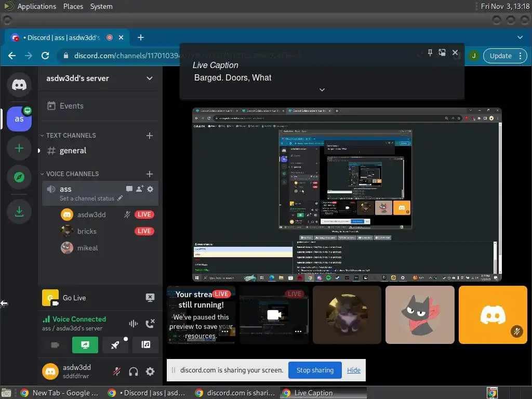Viewport: 532px width, 399px height.
Task: Open Live Caption taskbar window
Action: pos(323,393)
